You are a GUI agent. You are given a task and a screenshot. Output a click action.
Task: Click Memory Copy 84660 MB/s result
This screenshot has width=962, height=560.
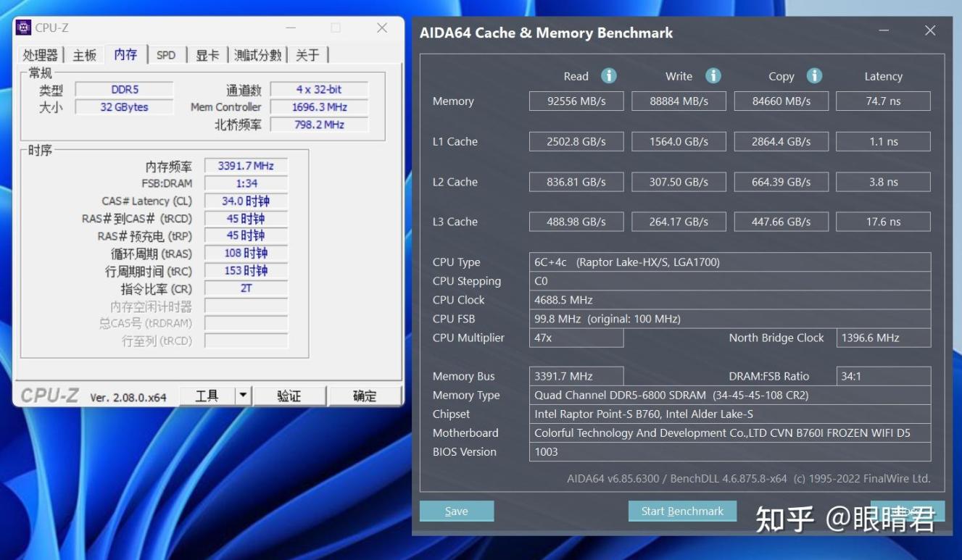pos(781,101)
